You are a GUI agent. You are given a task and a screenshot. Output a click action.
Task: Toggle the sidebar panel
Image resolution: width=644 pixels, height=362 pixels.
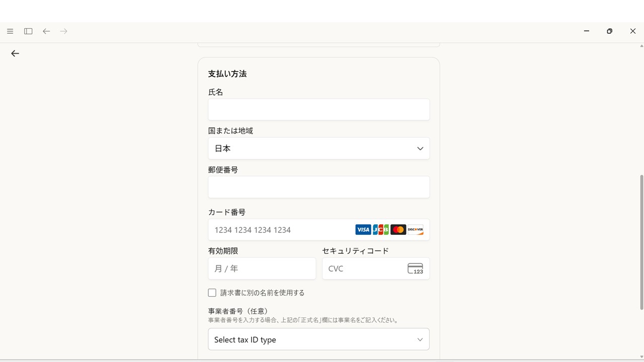[28, 31]
